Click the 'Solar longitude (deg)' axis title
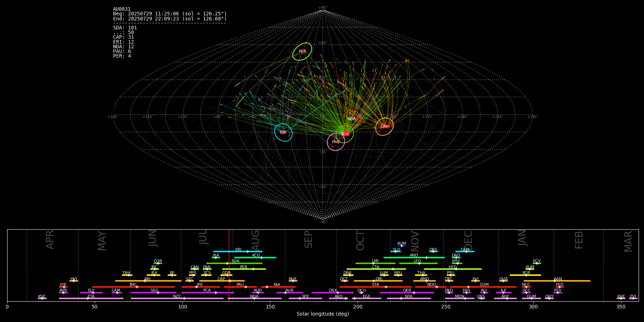The height and width of the screenshot is (322, 644). point(323,314)
